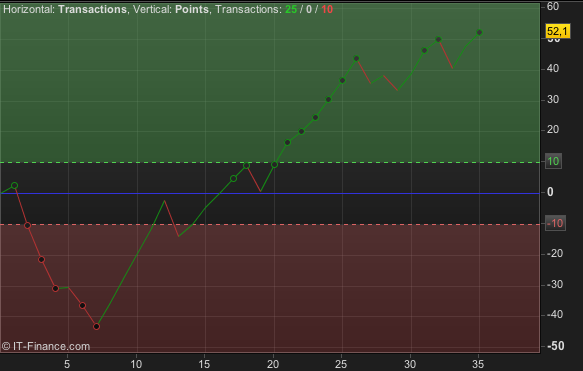Click the 60 label on vertical axis
The width and height of the screenshot is (583, 371).
click(553, 6)
